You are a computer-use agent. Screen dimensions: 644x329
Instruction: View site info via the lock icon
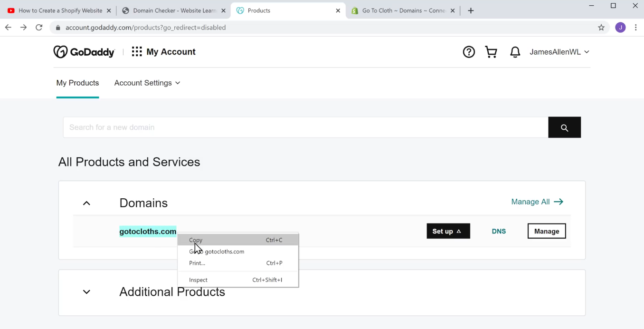tap(58, 28)
